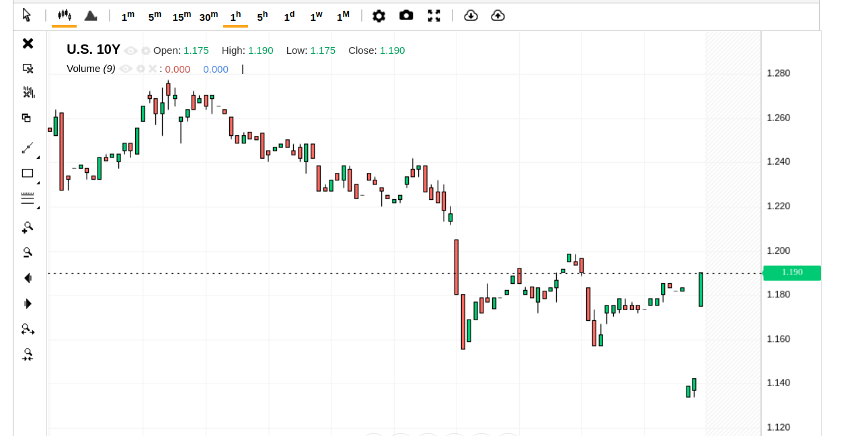868x436 pixels.
Task: Click the cloud upload icon
Action: tap(498, 15)
